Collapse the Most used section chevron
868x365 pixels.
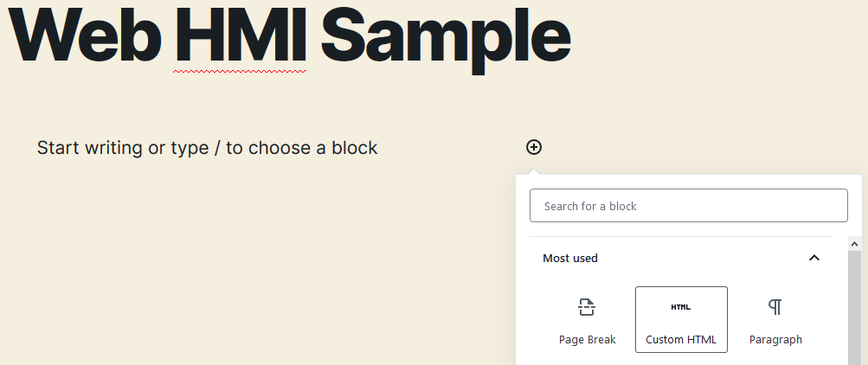pos(813,258)
